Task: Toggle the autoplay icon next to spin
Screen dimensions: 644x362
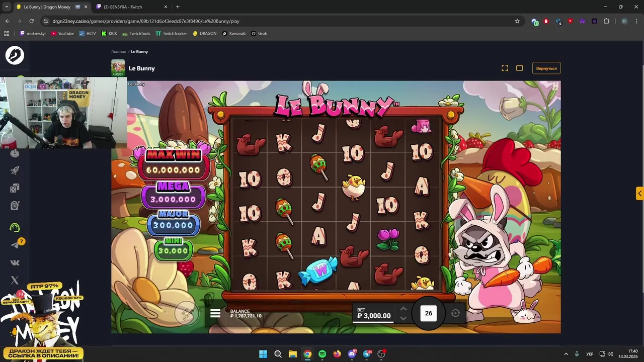Action: coord(455,313)
